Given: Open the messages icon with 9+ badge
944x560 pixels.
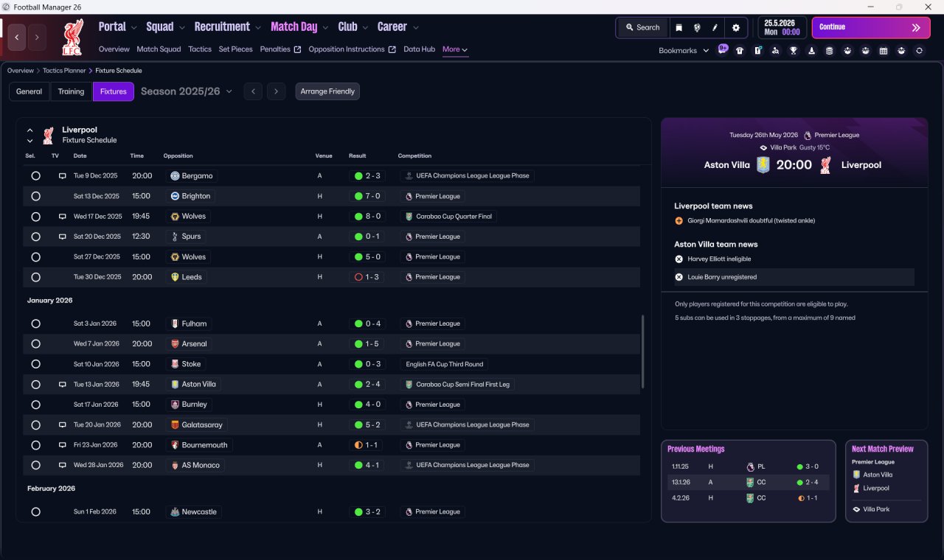Looking at the screenshot, I should [x=722, y=50].
